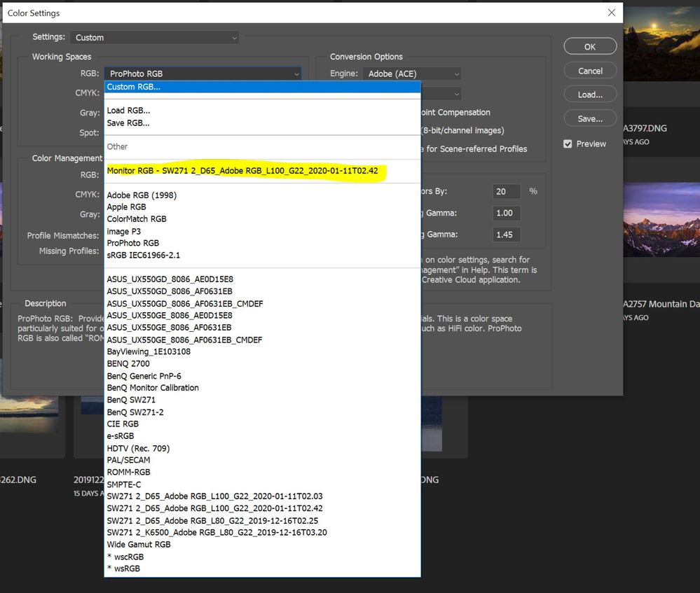The width and height of the screenshot is (700, 593).
Task: Click OK to confirm Color Settings
Action: 590,46
